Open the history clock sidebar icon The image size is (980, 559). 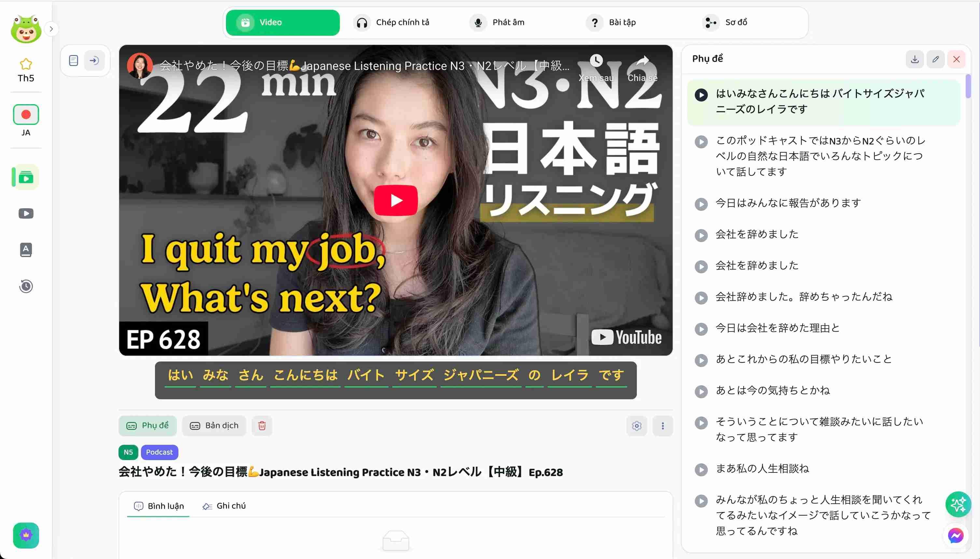pyautogui.click(x=26, y=286)
